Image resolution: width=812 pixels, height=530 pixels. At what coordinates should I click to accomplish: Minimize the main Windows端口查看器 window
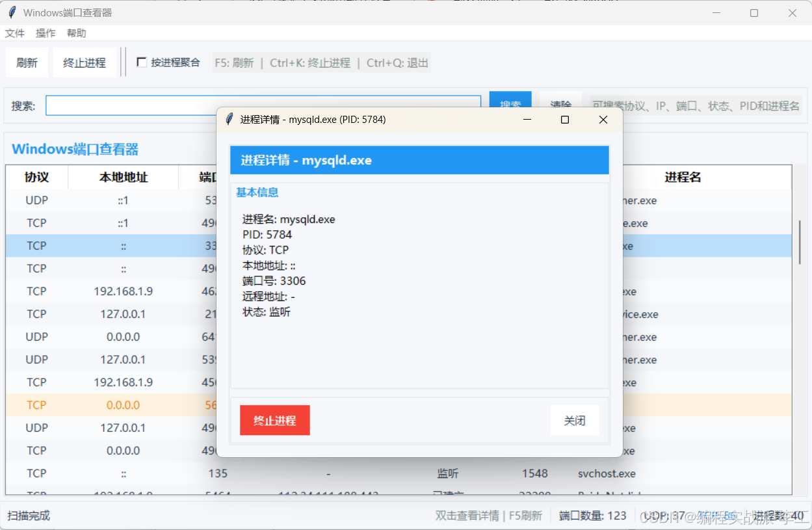click(716, 13)
